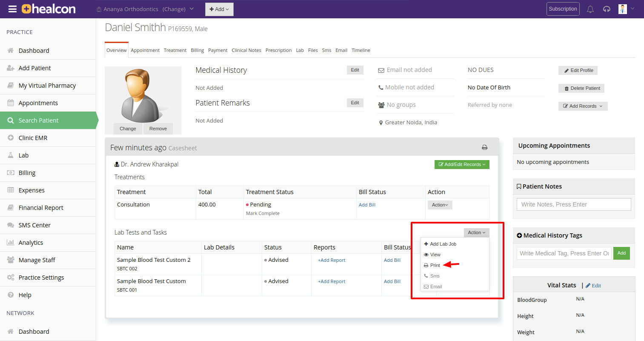The image size is (644, 341).
Task: Click the Delete Patient button
Action: [x=581, y=88]
